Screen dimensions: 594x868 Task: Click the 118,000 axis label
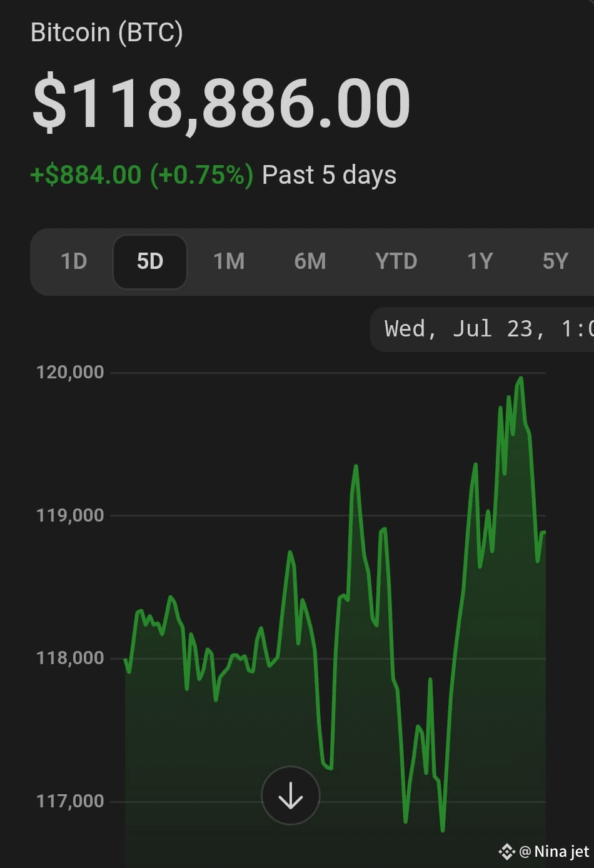point(70,658)
